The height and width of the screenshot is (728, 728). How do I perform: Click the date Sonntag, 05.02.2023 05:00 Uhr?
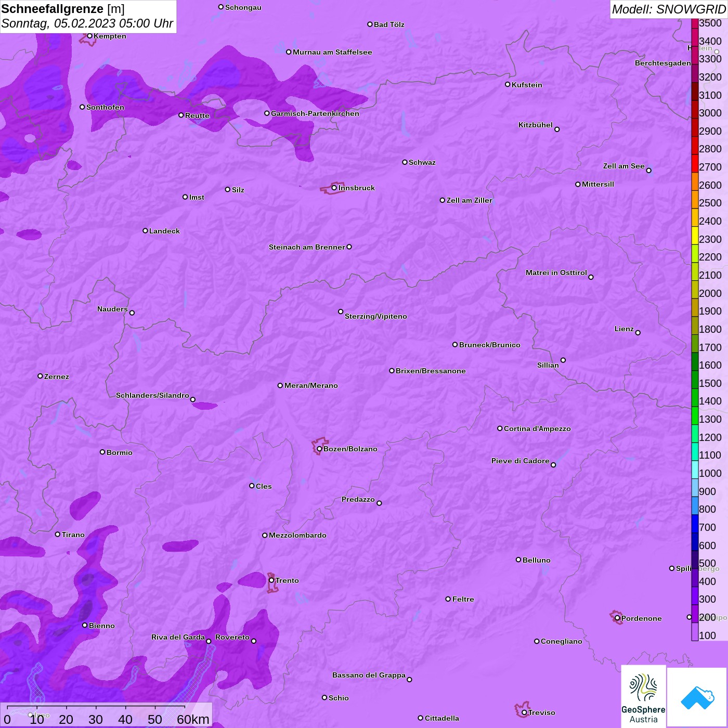coord(87,23)
